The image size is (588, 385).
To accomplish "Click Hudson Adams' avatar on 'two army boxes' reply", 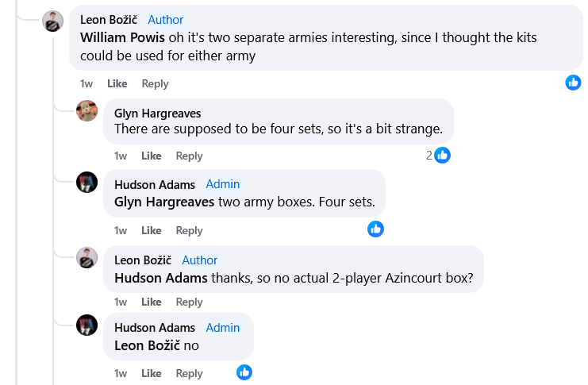I will pyautogui.click(x=86, y=183).
